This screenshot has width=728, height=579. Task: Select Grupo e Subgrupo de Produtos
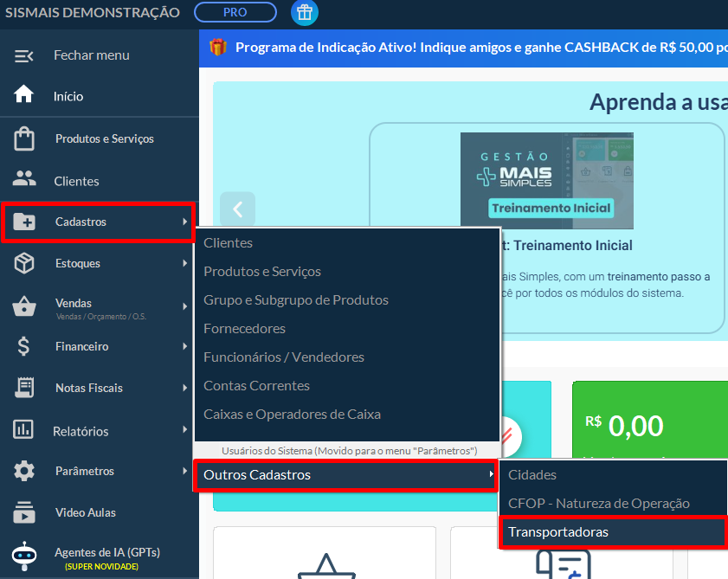(x=296, y=300)
